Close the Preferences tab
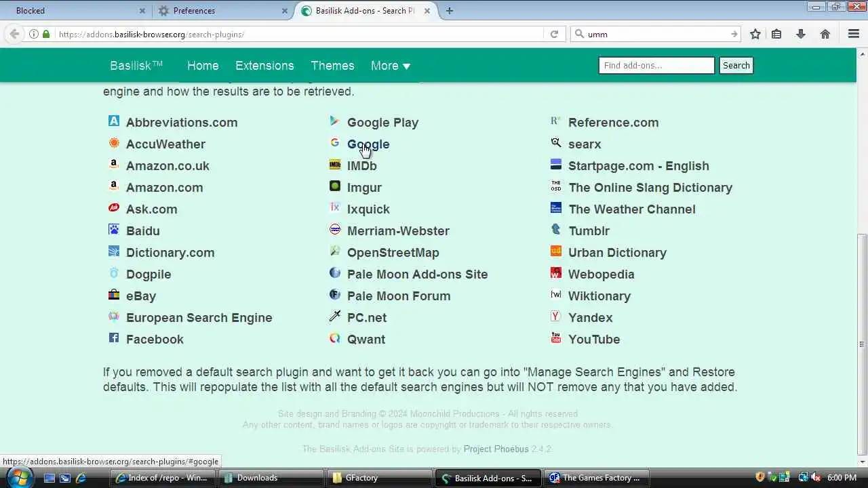Image resolution: width=868 pixels, height=488 pixels. tap(285, 11)
